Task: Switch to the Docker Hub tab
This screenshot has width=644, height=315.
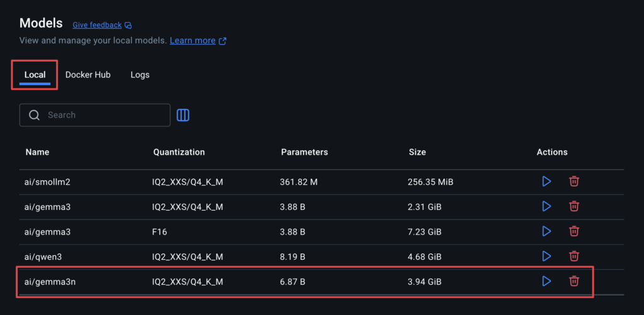Action: pyautogui.click(x=88, y=75)
